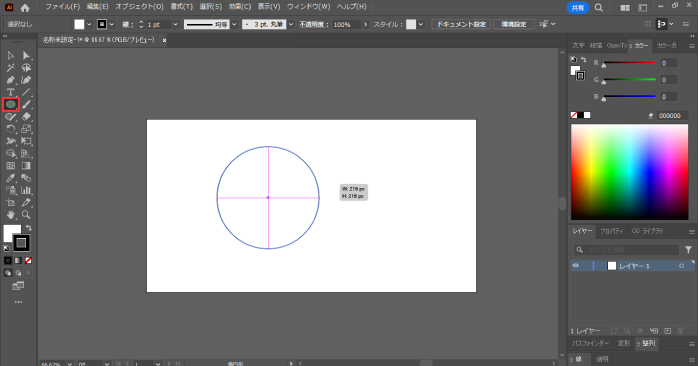Image resolution: width=698 pixels, height=366 pixels.
Task: Select the Slice tool
Action: click(26, 203)
